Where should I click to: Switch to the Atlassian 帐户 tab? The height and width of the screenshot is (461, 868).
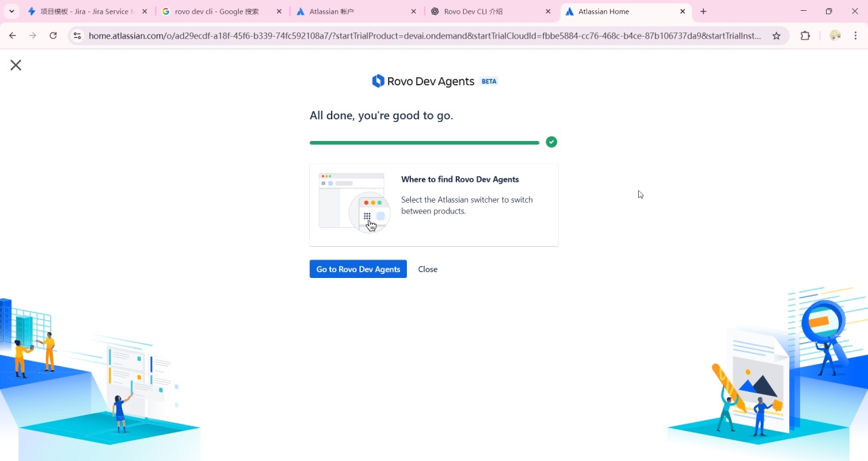coord(356,12)
